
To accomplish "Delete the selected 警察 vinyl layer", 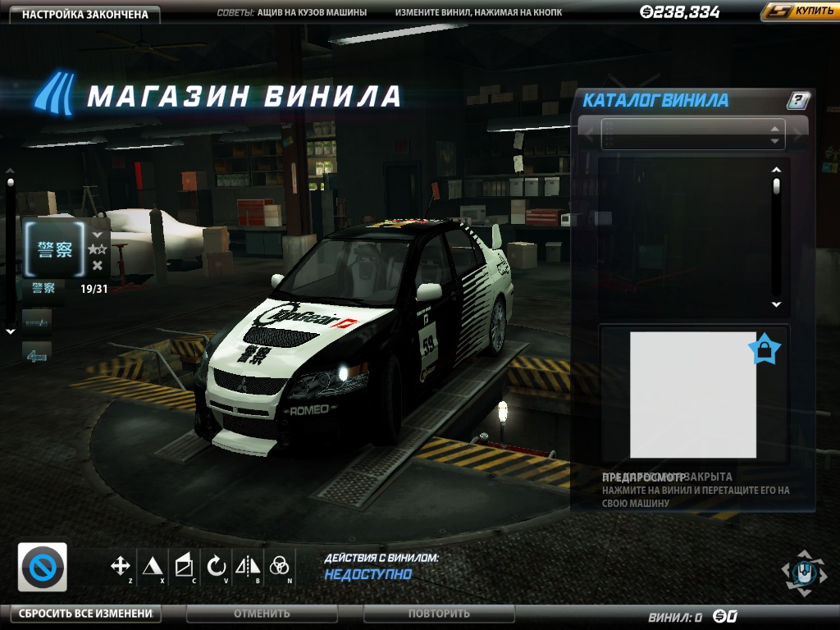I will coord(98,265).
